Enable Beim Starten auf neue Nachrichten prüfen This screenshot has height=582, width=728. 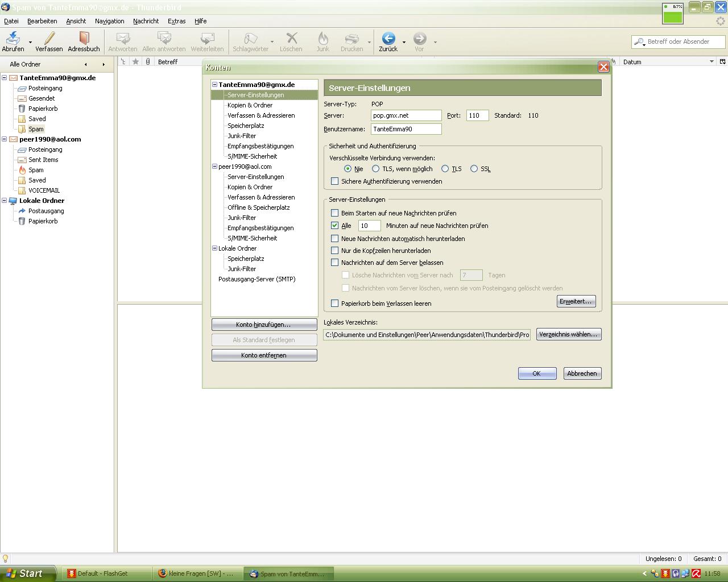pos(335,213)
